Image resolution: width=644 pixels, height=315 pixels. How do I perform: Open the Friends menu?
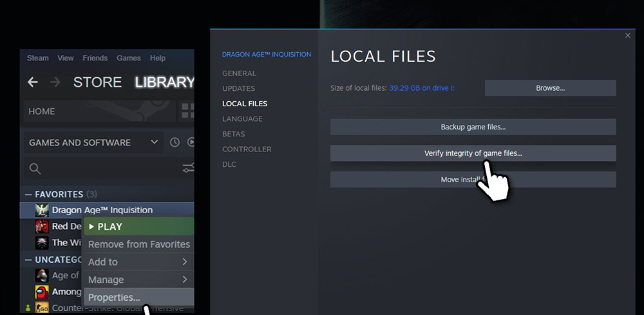point(95,58)
